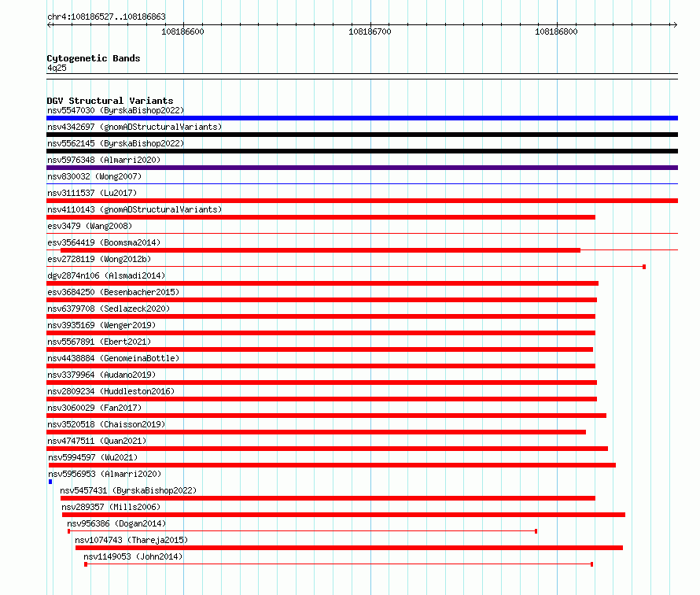Click the thin blue line of nsv830032
Image resolution: width=700 pixels, height=595 pixels.
362,183
